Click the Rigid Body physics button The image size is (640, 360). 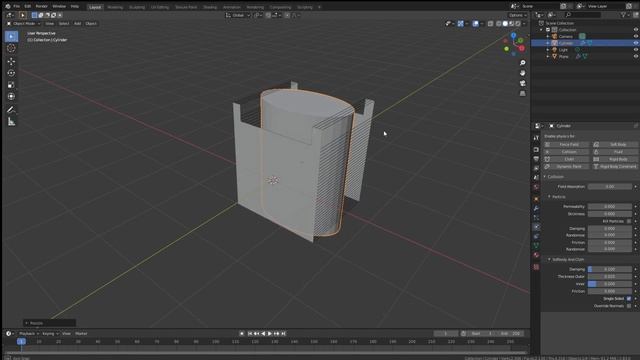pyautogui.click(x=616, y=159)
